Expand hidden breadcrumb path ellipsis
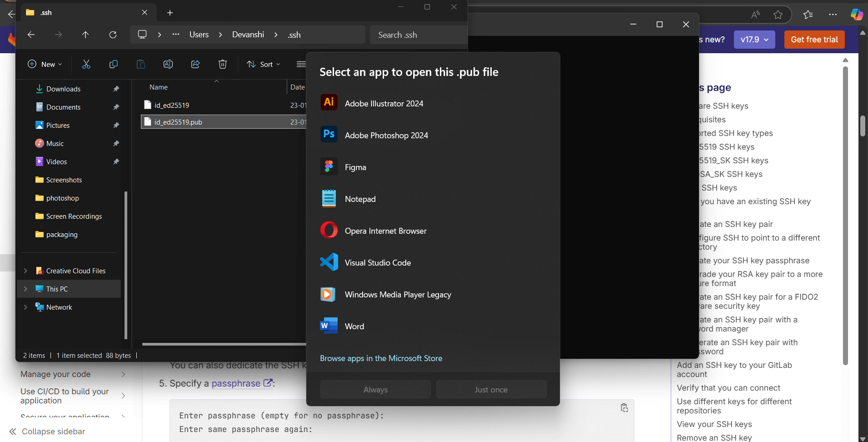868x442 pixels. tap(176, 35)
